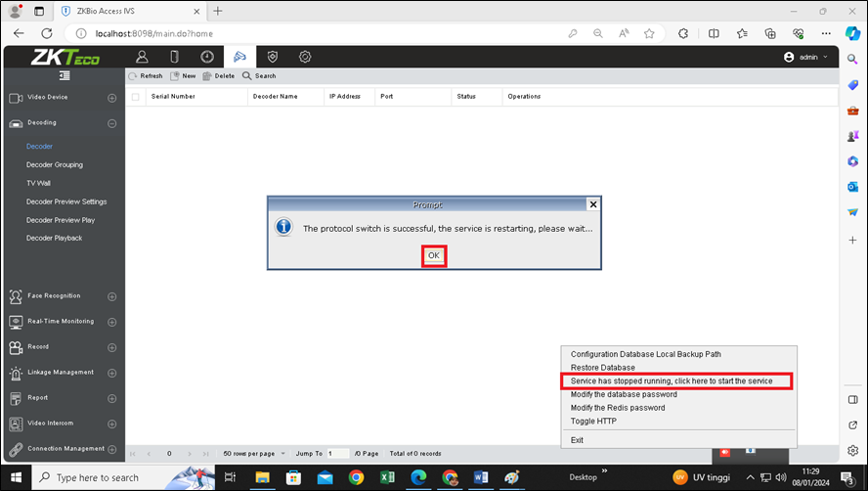Image resolution: width=868 pixels, height=491 pixels.
Task: Open the admin user dropdown
Action: (x=806, y=57)
